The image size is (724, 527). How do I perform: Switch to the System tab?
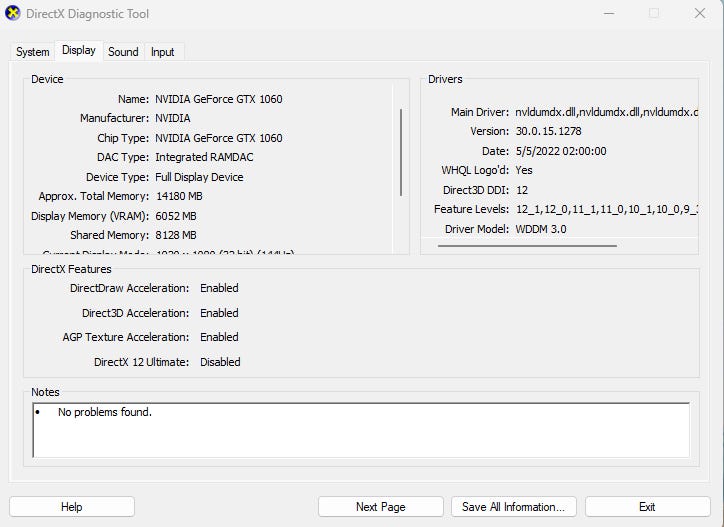tap(32, 52)
